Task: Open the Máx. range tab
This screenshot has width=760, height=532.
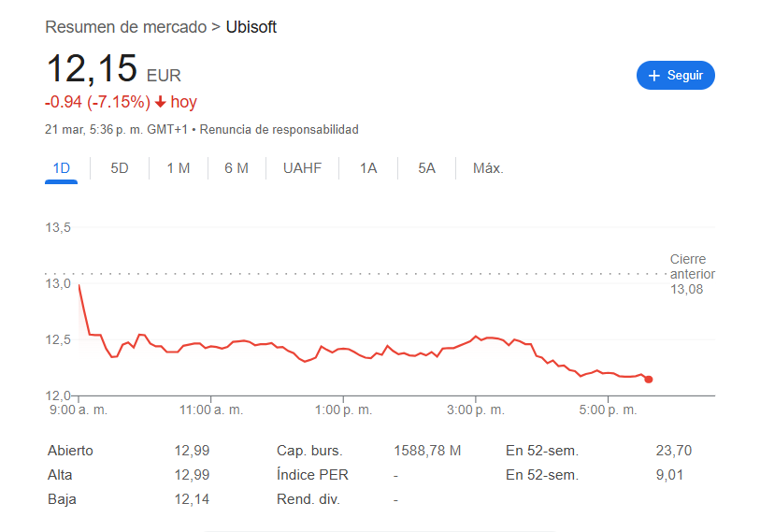Action: tap(488, 168)
